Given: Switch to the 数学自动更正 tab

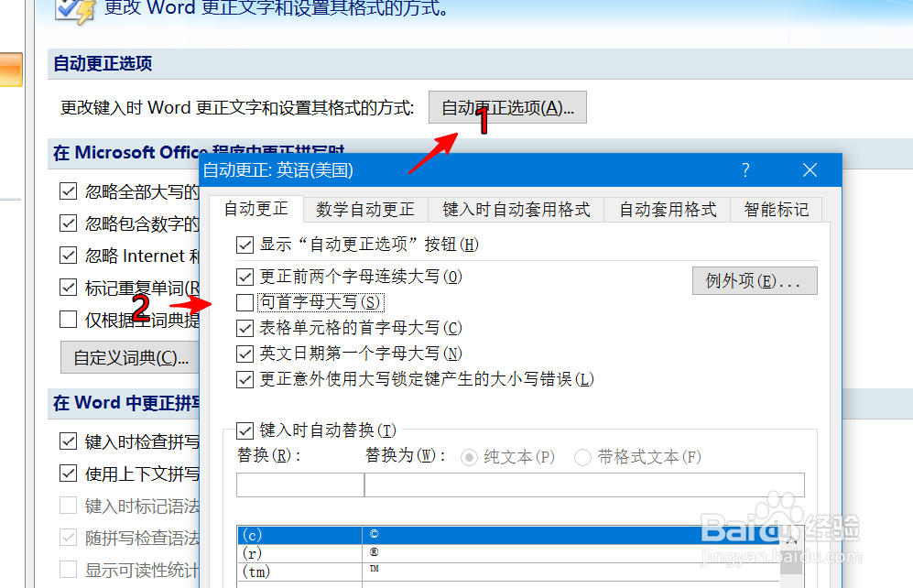Looking at the screenshot, I should coord(365,210).
